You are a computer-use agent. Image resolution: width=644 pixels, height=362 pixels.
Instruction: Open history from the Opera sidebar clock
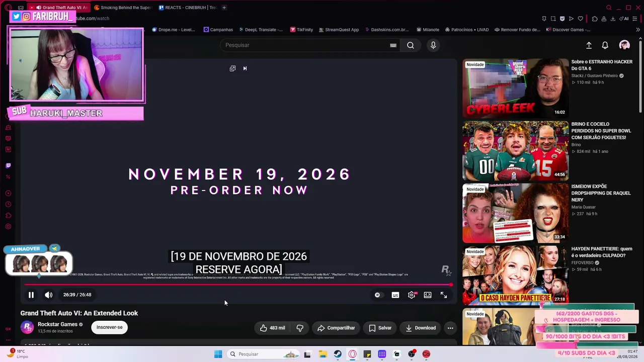tap(8, 205)
